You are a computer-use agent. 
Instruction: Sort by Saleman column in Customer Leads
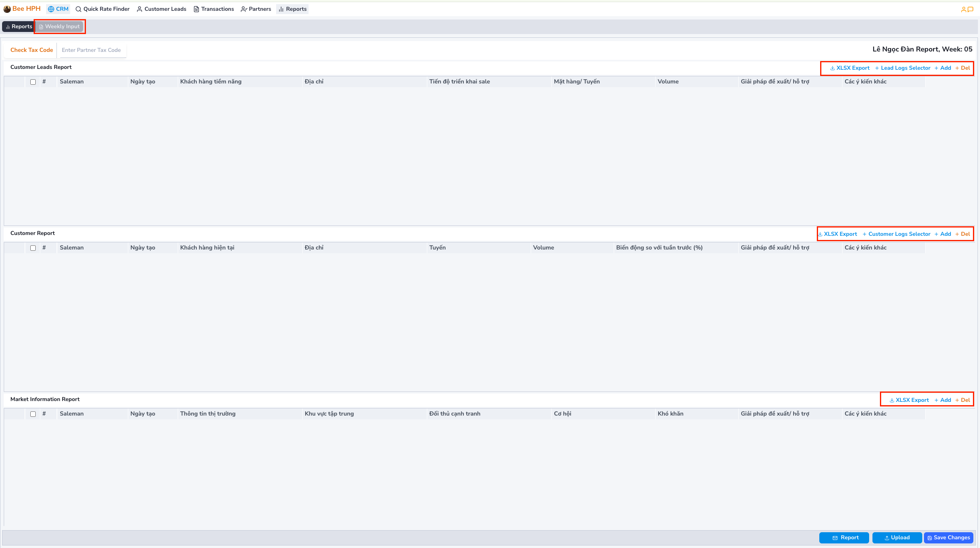(72, 82)
